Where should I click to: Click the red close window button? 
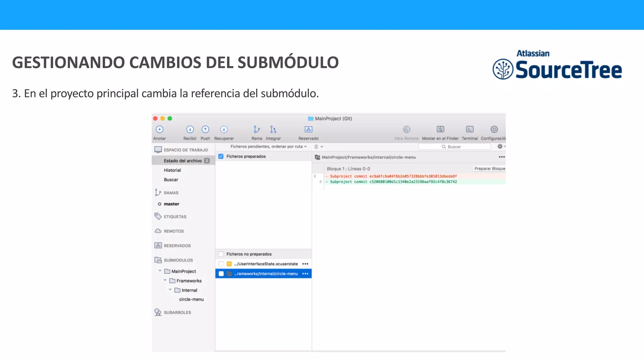tap(155, 118)
